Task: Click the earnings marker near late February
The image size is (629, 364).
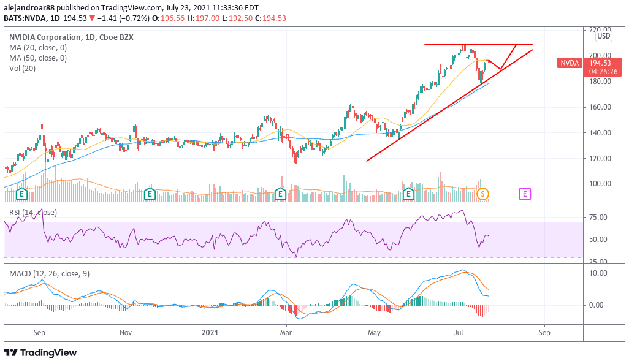Action: coord(280,194)
